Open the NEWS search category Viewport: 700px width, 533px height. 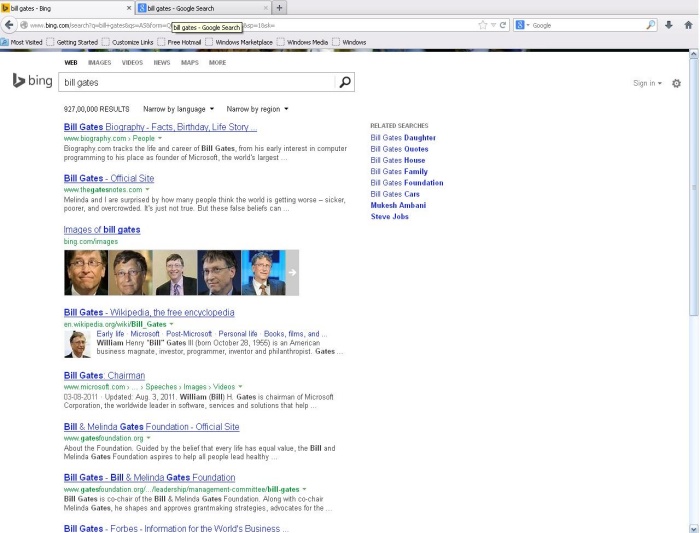point(162,62)
